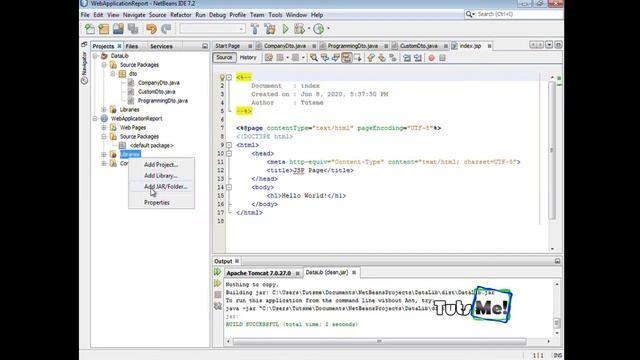The height and width of the screenshot is (360, 640).
Task: Collapse the dto package node
Action: (113, 74)
